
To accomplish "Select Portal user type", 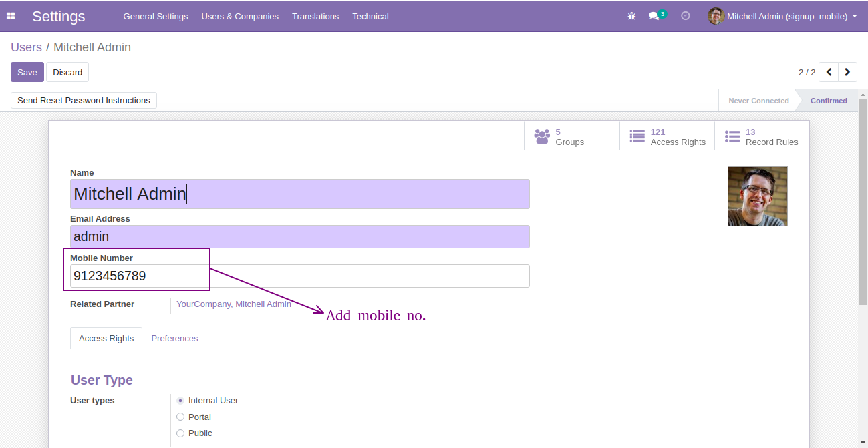I will point(180,417).
